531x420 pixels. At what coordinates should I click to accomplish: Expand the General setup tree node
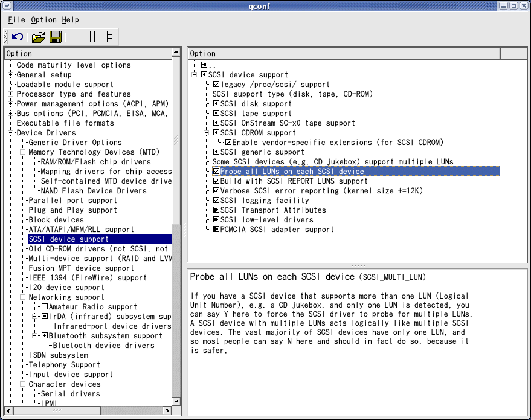(10, 74)
